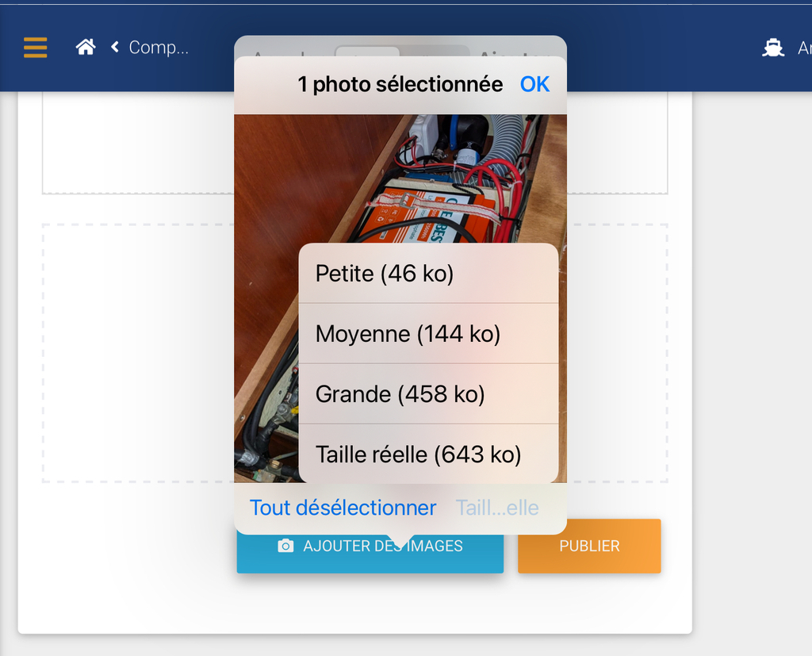Open the hamburger navigation menu
812x656 pixels.
(x=35, y=48)
